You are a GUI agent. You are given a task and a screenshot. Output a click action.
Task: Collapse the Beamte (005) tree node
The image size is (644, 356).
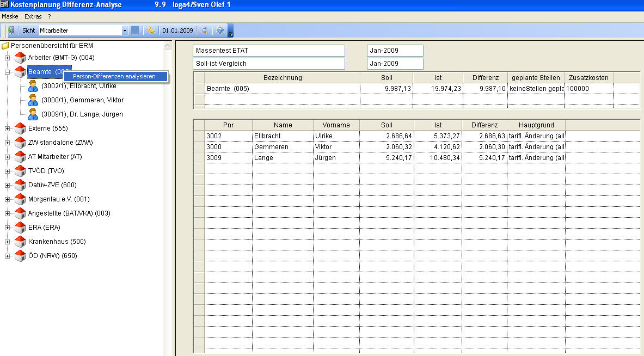pos(7,72)
